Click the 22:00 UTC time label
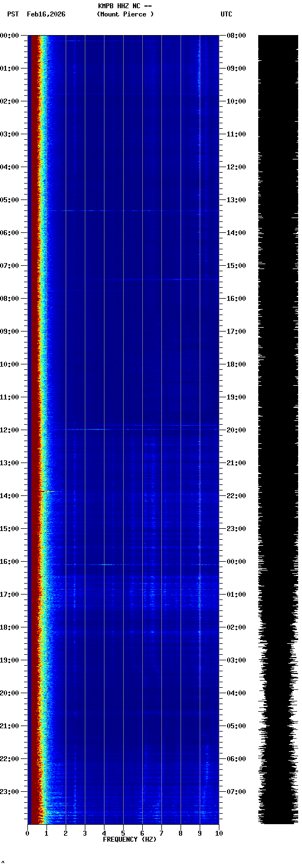Viewport: 302px width, 868px height. click(x=236, y=496)
